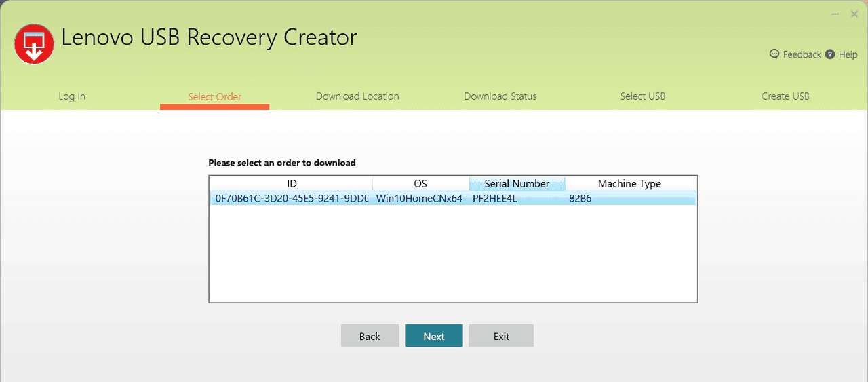The width and height of the screenshot is (868, 382).
Task: Click the Machine Type column header
Action: tap(629, 184)
